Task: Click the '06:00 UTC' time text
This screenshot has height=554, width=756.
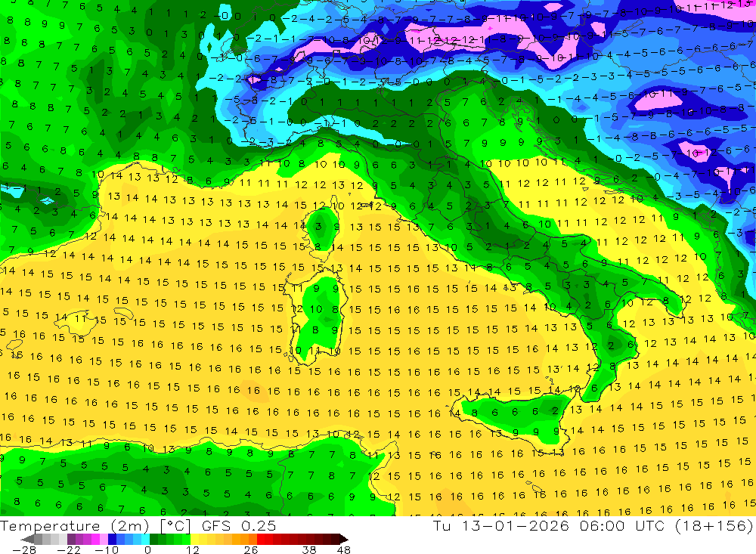Action: pos(622,525)
